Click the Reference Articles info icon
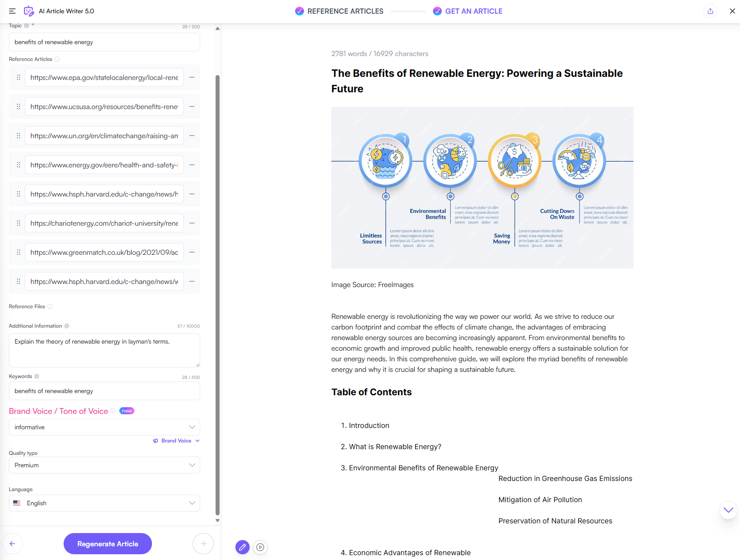This screenshot has height=560, width=740. 57,59
